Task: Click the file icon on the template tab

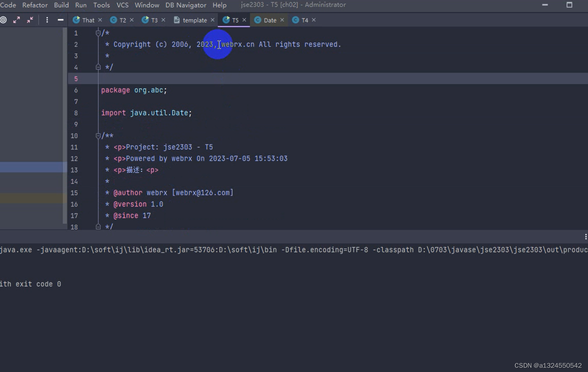Action: (x=178, y=20)
